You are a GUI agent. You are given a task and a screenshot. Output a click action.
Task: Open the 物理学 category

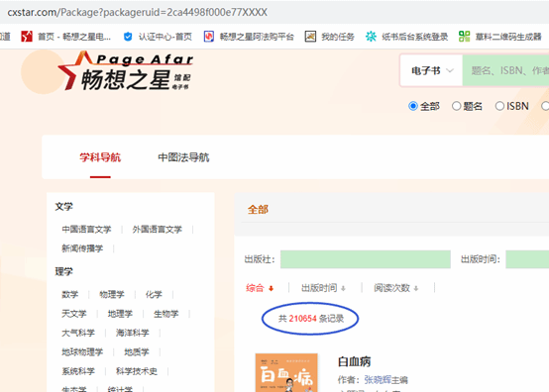112,294
